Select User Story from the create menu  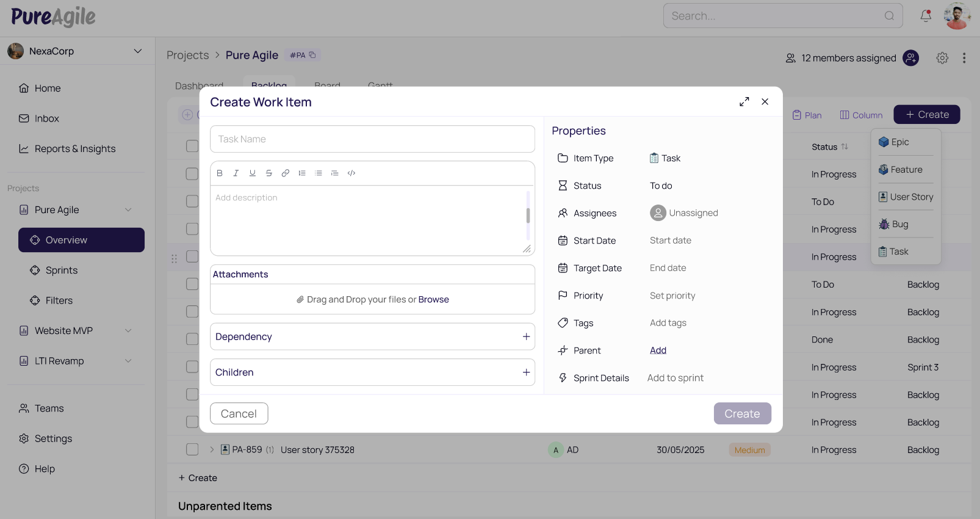tap(906, 197)
